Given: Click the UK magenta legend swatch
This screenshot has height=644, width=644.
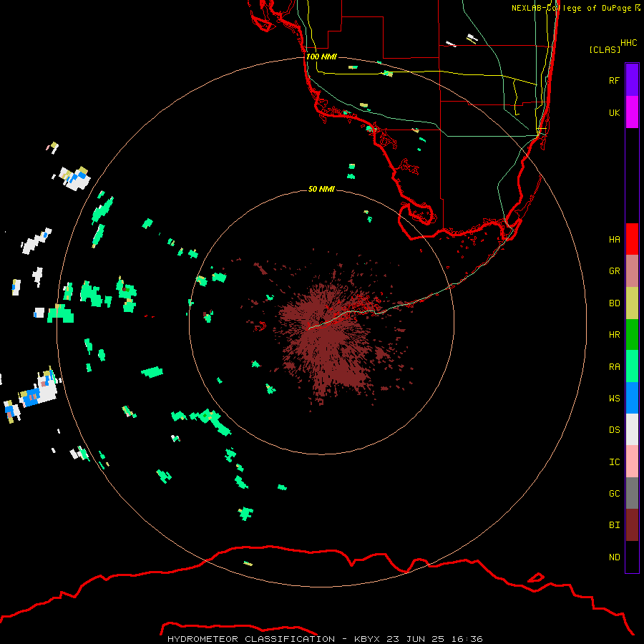Looking at the screenshot, I should tap(632, 112).
